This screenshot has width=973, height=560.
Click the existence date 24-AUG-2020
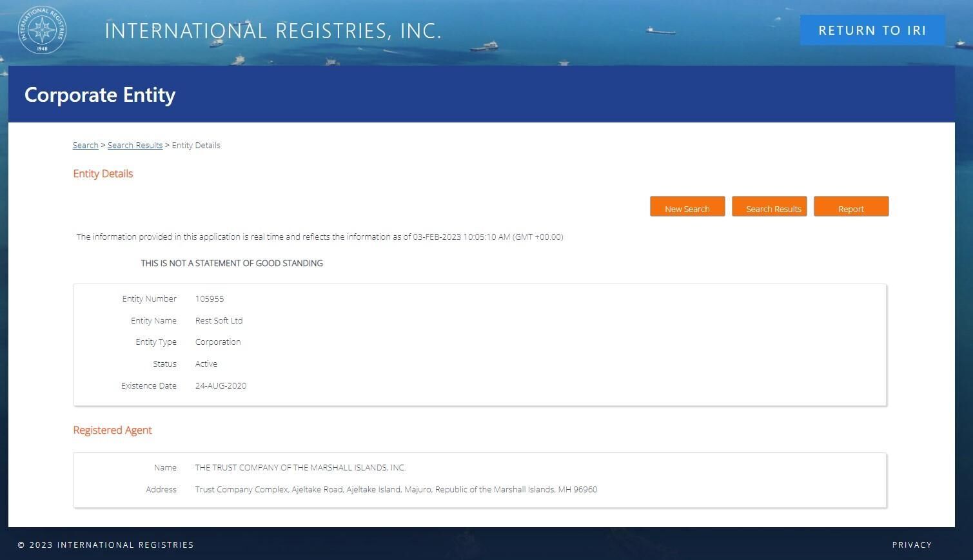coord(221,386)
